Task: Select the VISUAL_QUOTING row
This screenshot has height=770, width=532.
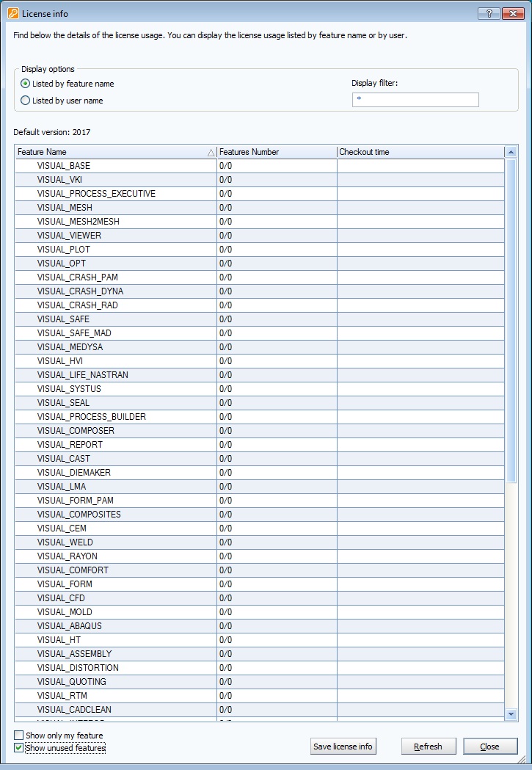Action: point(260,682)
